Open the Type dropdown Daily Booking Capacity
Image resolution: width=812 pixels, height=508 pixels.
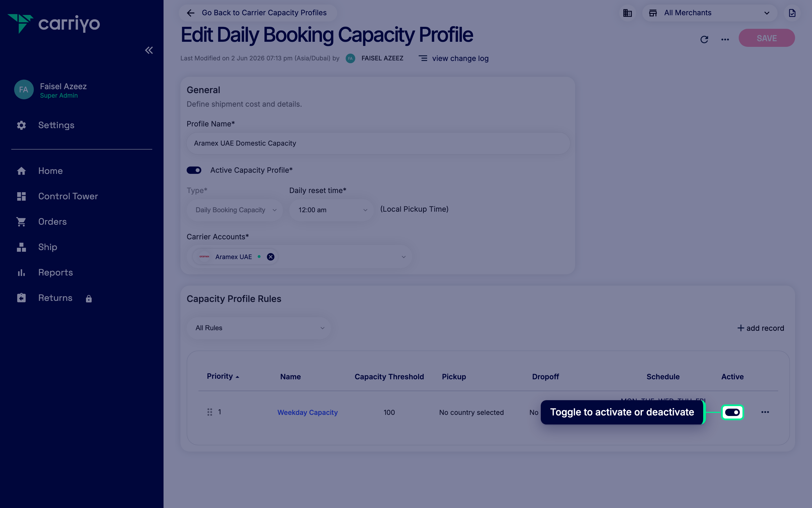[x=235, y=210]
